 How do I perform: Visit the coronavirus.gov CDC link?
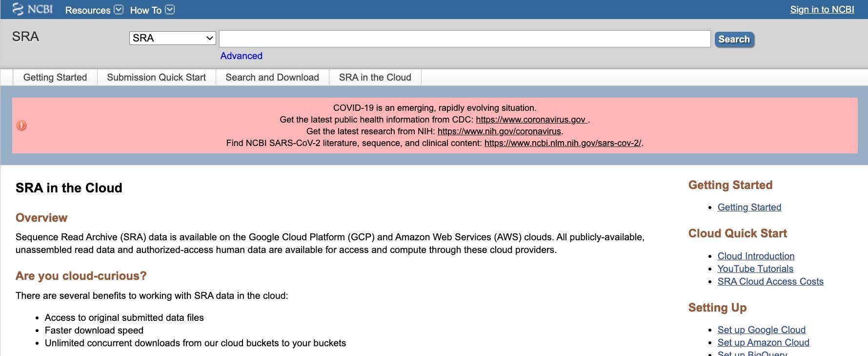530,120
